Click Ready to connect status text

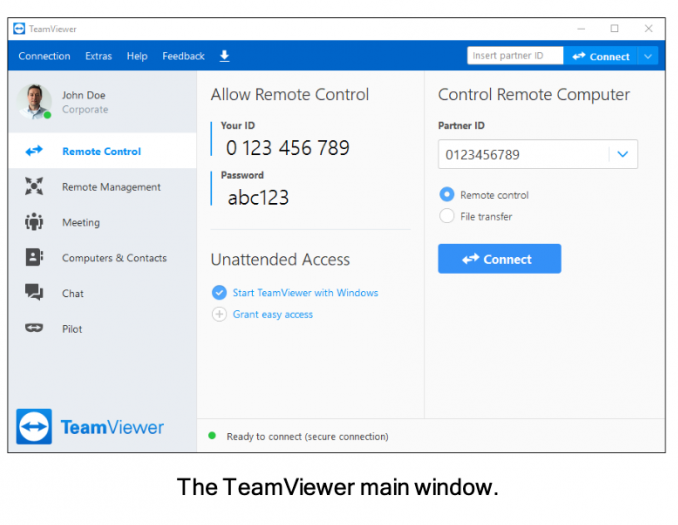tap(307, 436)
